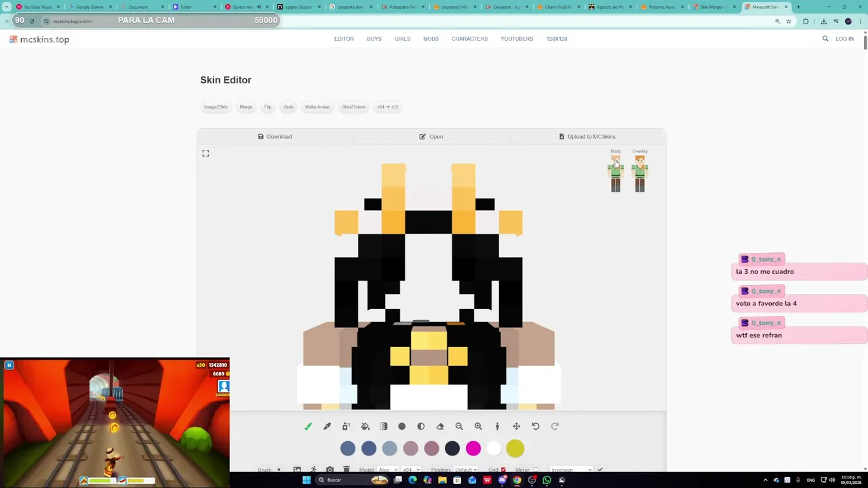Click the Open skin file button
This screenshot has height=488, width=868.
click(x=431, y=137)
